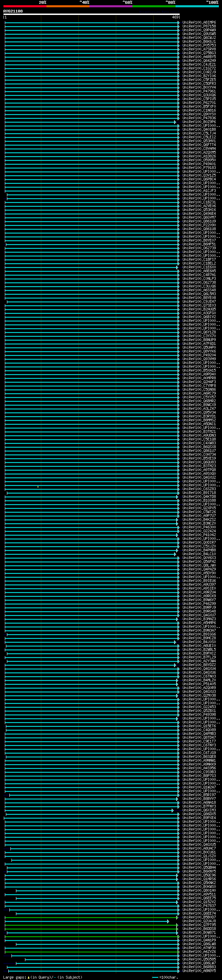Click the purple ~60% identity legend segment
Screen dimensions: 222x980
(x=111, y=6)
